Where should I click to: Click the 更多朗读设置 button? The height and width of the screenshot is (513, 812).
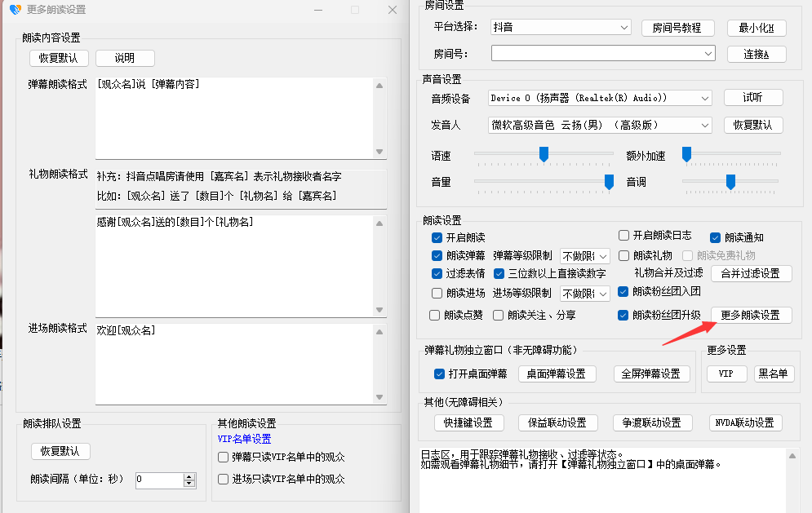coord(751,316)
